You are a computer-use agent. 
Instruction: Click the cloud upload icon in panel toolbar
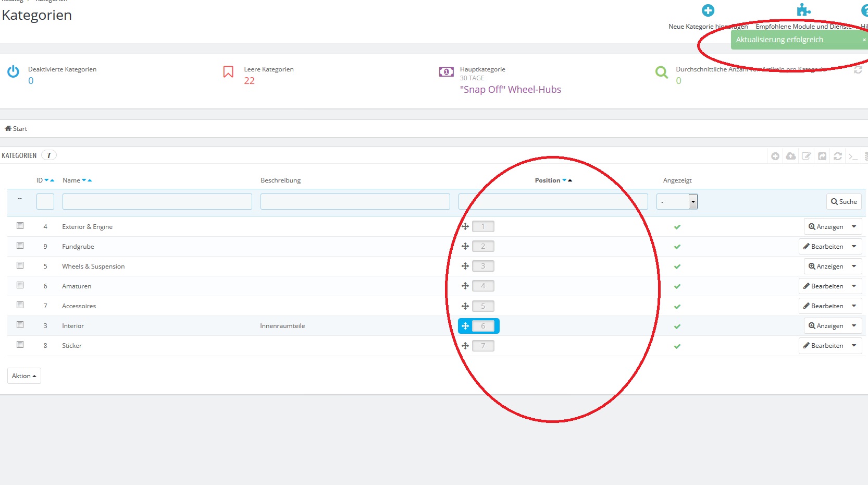tap(791, 156)
